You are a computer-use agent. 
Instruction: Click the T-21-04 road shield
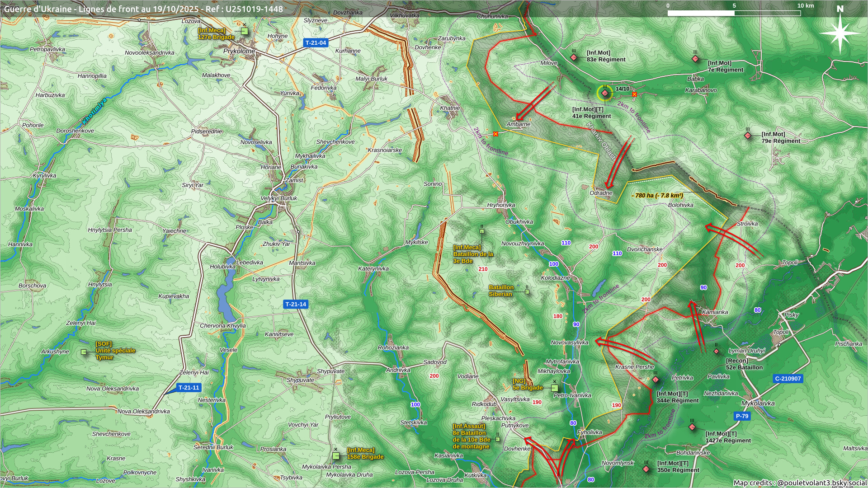tap(316, 43)
